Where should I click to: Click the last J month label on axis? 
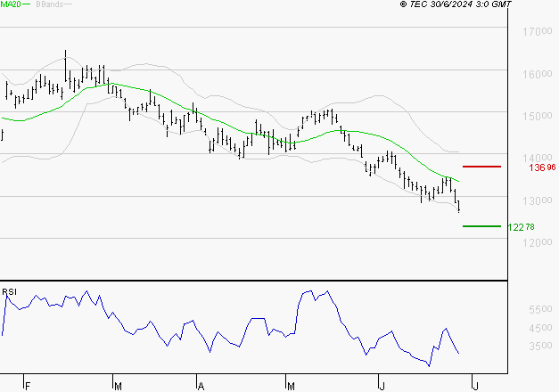[x=475, y=387]
